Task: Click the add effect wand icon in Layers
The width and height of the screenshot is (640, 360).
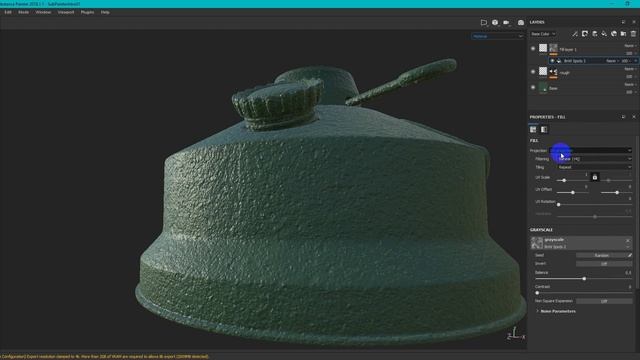Action: (x=575, y=34)
